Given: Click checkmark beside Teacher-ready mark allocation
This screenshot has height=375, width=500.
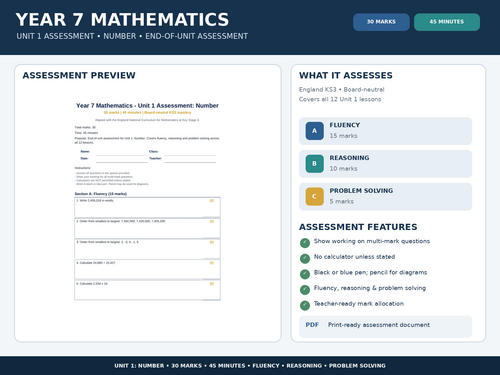Looking at the screenshot, I should 305,305.
